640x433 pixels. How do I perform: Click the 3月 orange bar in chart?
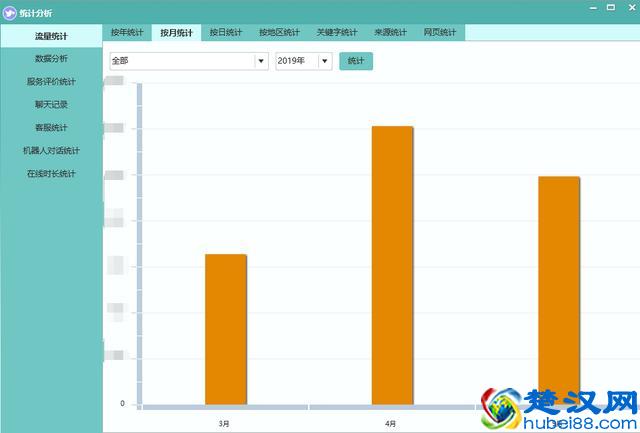coord(226,329)
